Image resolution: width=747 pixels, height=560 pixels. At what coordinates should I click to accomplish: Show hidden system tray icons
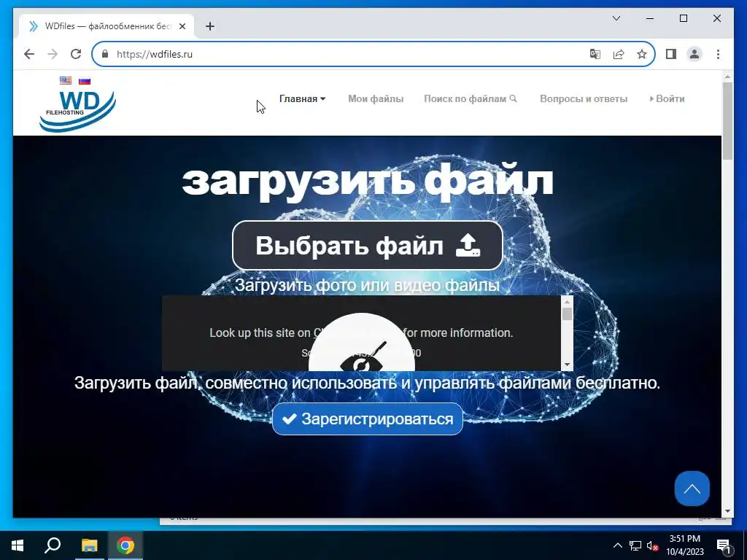click(x=617, y=545)
